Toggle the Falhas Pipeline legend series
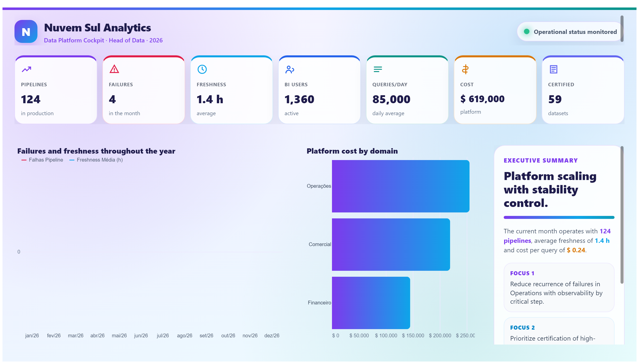The height and width of the screenshot is (364, 639). click(42, 160)
